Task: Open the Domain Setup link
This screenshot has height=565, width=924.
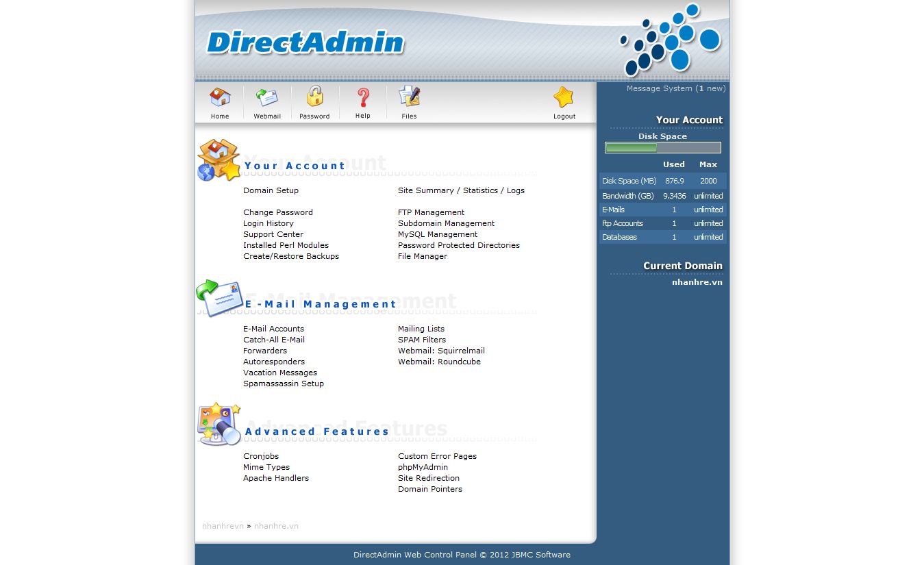Action: (x=271, y=190)
